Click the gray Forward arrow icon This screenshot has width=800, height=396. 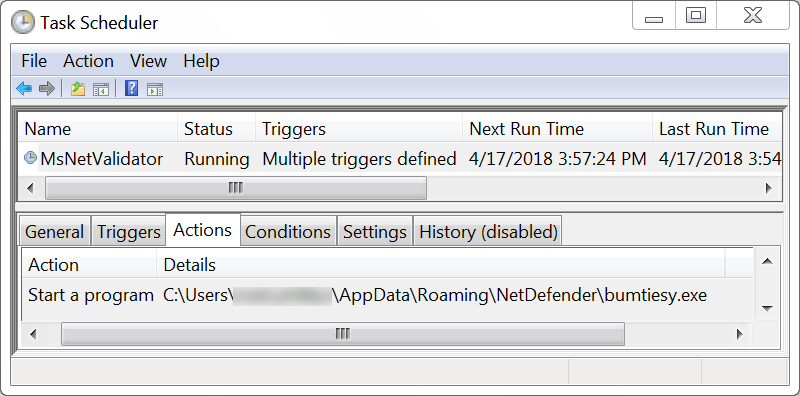46,89
